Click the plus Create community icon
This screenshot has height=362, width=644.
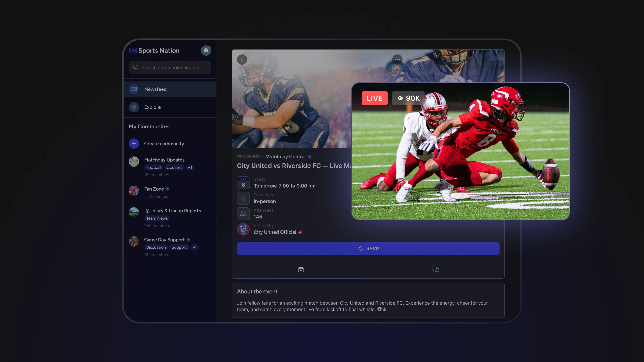134,144
